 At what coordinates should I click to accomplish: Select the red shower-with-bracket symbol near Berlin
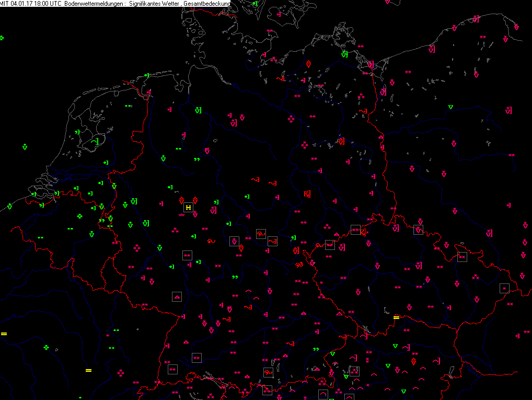(341, 141)
